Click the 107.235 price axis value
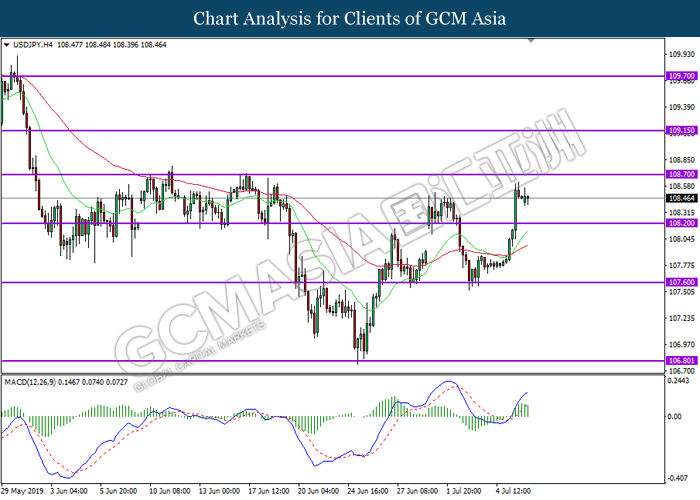700x500 pixels. click(x=682, y=318)
